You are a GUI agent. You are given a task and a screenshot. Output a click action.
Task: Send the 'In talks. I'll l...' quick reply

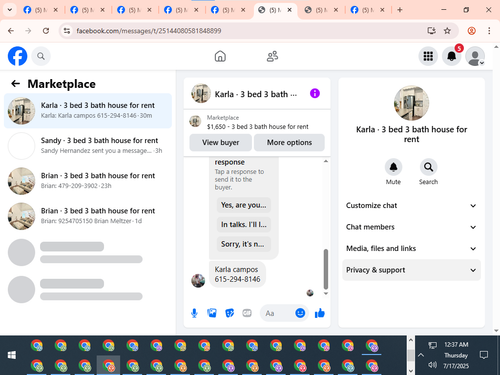click(x=244, y=224)
